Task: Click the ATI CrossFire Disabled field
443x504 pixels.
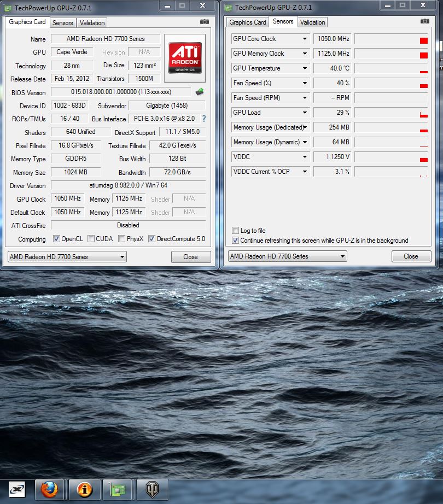Action: 129,225
